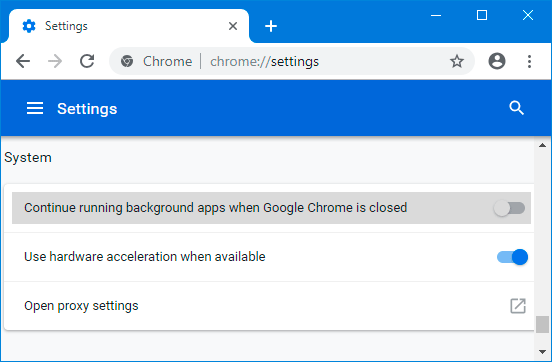Go back using the browser back arrow
This screenshot has height=362, width=552.
23,61
